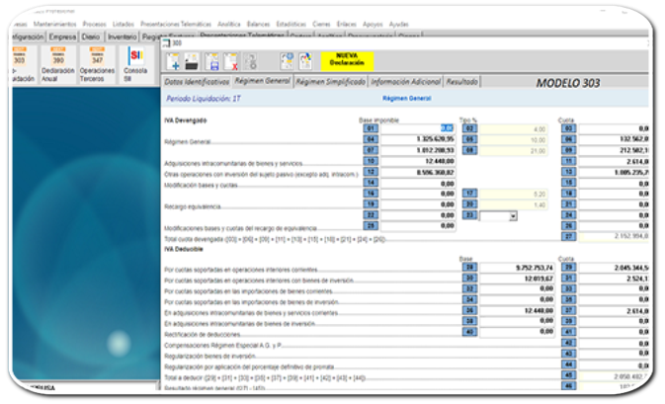665x404 pixels.
Task: Switch to the Régimen Simplificado tab
Action: point(330,82)
